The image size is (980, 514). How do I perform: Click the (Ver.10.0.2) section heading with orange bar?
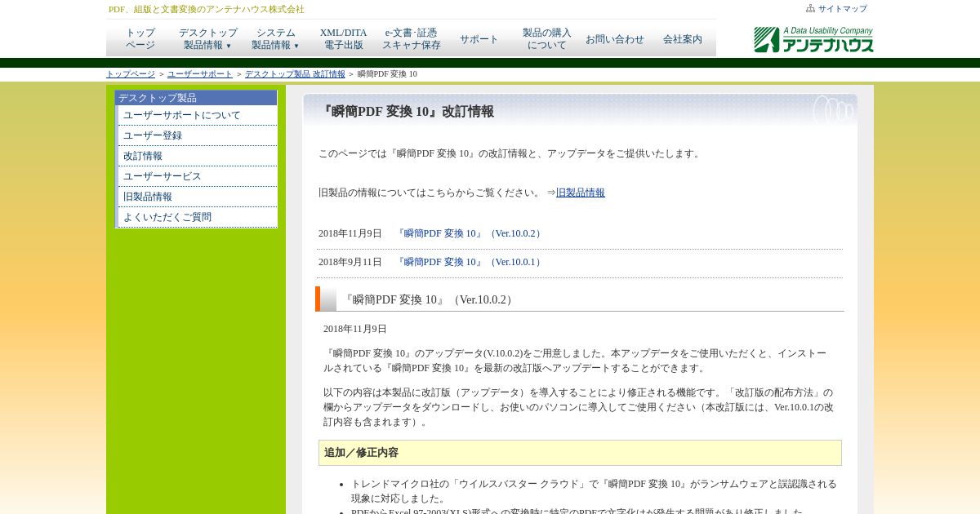point(580,299)
